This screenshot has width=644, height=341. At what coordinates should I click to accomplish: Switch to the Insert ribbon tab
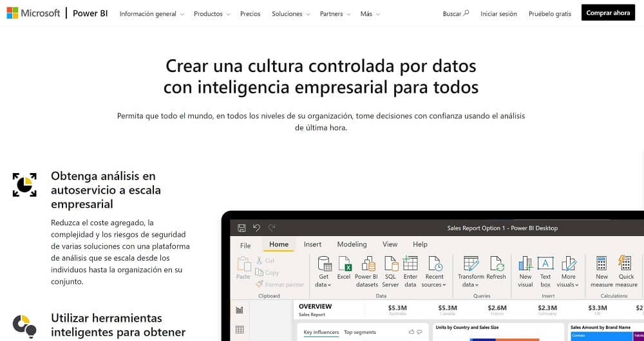(312, 244)
